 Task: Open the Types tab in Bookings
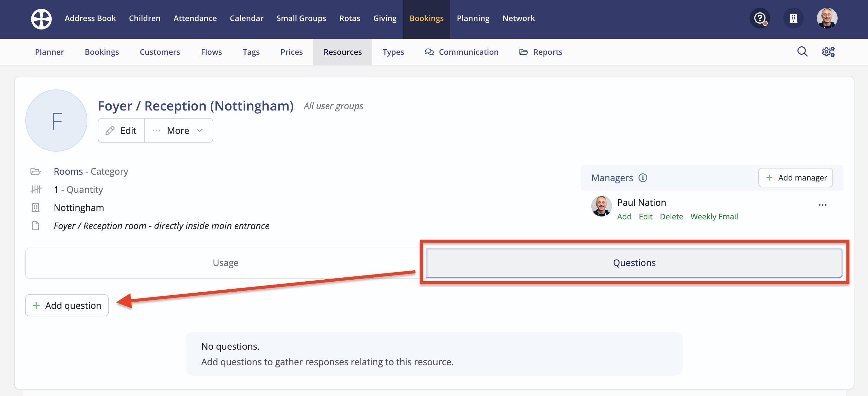click(x=393, y=52)
